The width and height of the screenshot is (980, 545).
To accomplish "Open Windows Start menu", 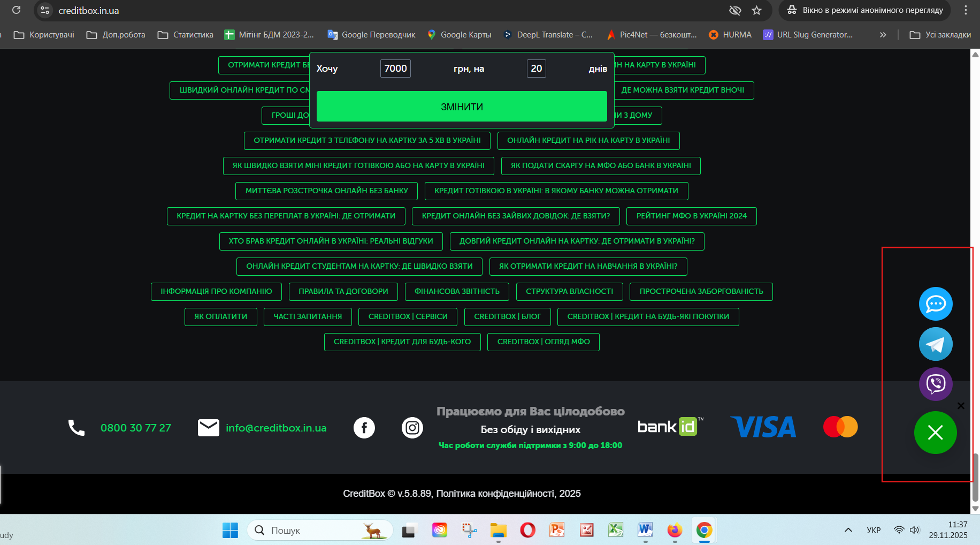I will [230, 530].
